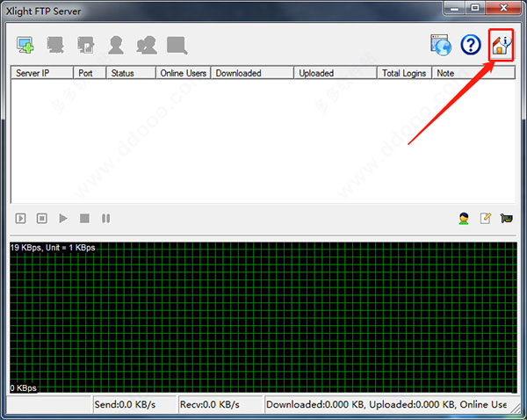527x420 pixels.
Task: Click the Recv:0.0 KB/s status field
Action: [x=220, y=404]
